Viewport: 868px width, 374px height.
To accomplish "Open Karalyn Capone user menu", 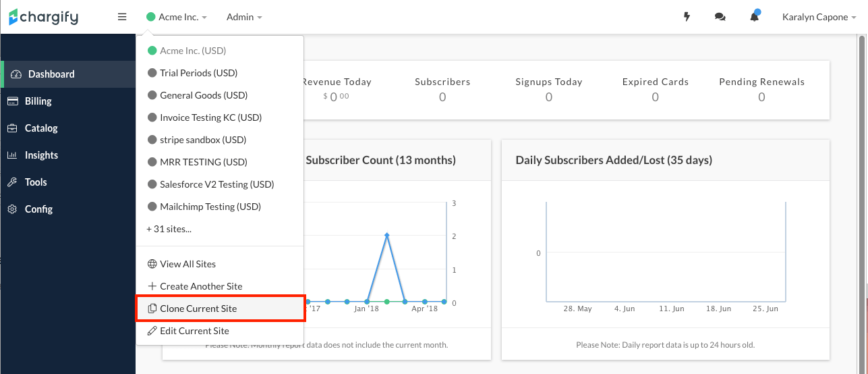I will [x=819, y=17].
